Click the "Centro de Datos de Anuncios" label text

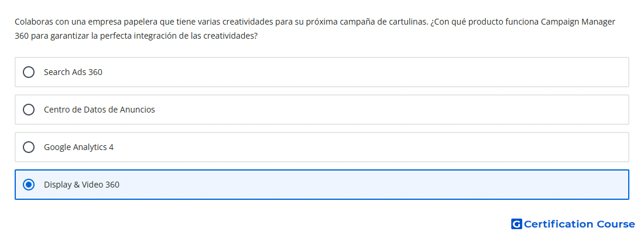(x=100, y=110)
